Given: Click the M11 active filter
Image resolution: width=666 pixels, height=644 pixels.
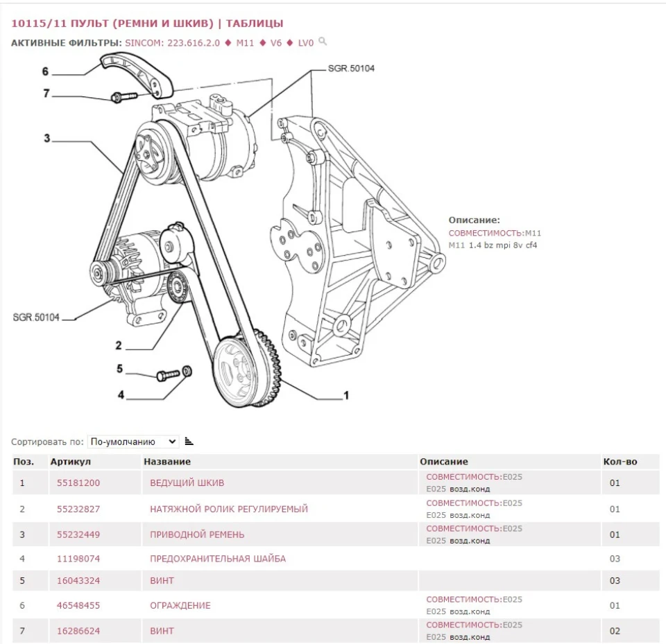Looking at the screenshot, I should coord(245,43).
